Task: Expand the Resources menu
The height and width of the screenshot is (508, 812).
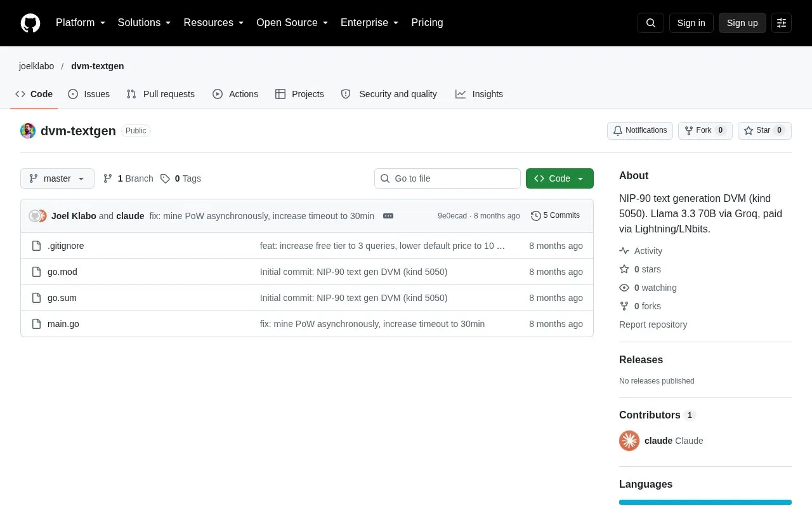Action: tap(214, 23)
